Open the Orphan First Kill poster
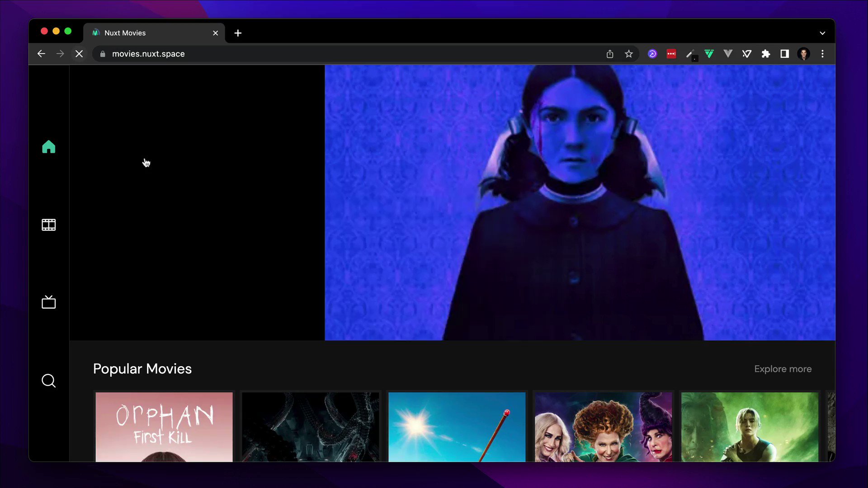This screenshot has width=868, height=488. click(x=164, y=427)
